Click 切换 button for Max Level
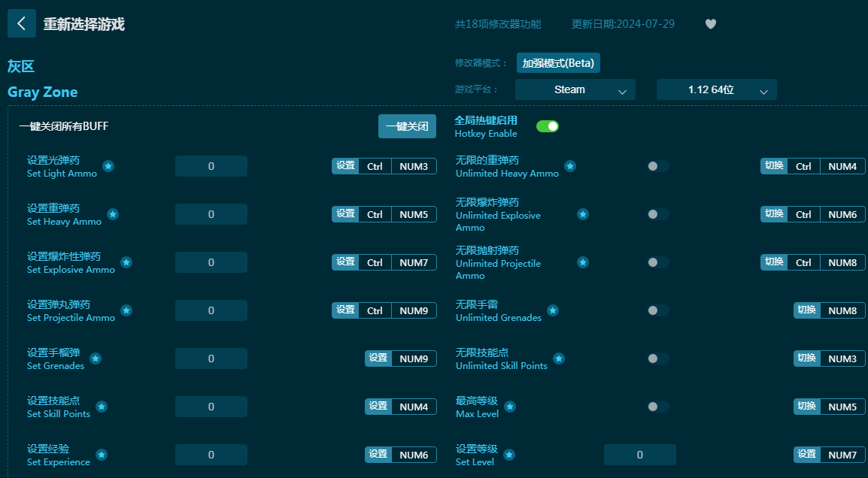This screenshot has height=478, width=868. click(x=806, y=407)
